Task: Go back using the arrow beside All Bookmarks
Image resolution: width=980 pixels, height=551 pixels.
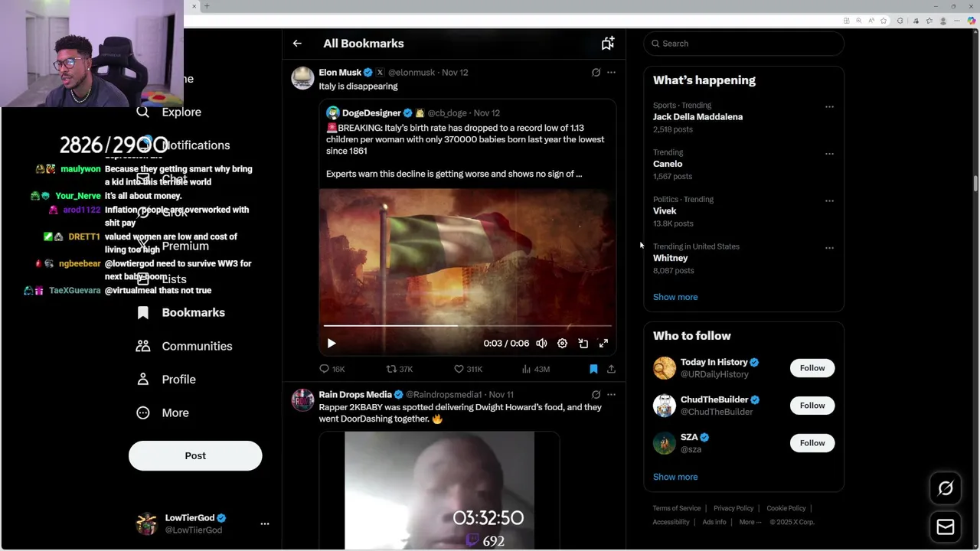Action: point(297,44)
